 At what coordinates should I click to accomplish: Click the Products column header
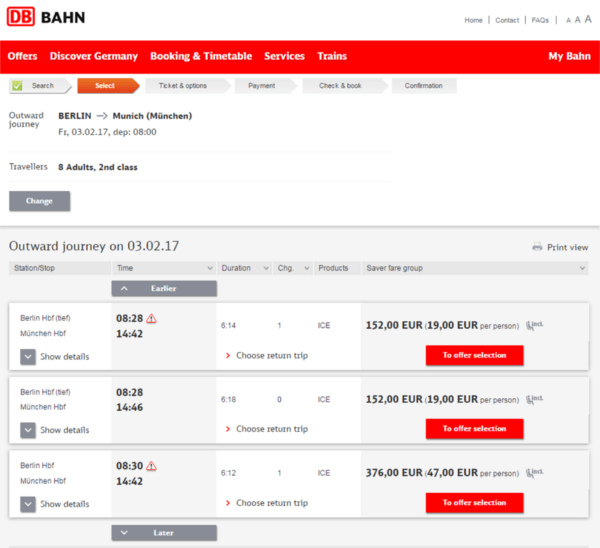(x=337, y=268)
